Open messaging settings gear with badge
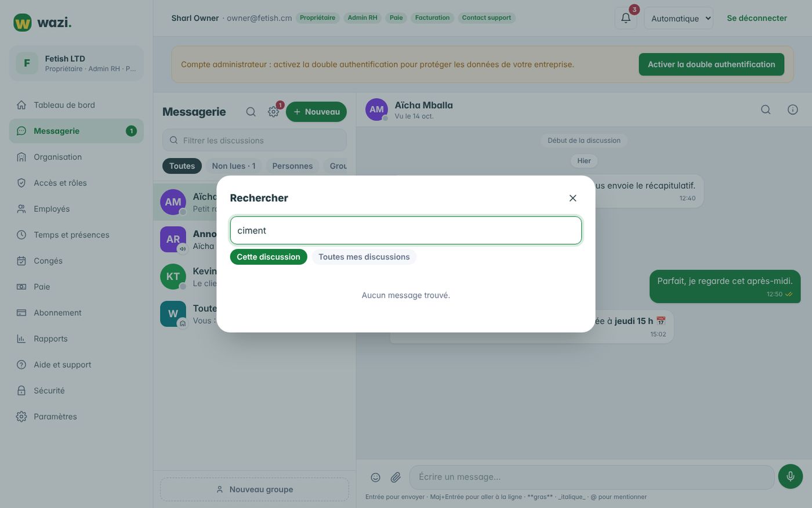812x508 pixels. 274,111
